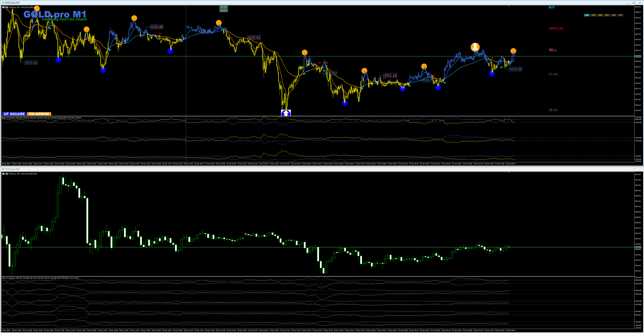The image size is (644, 333).
Task: Click the chart icon beside the GOLD.pro,M5 title
Action: pyautogui.click(x=3, y=169)
